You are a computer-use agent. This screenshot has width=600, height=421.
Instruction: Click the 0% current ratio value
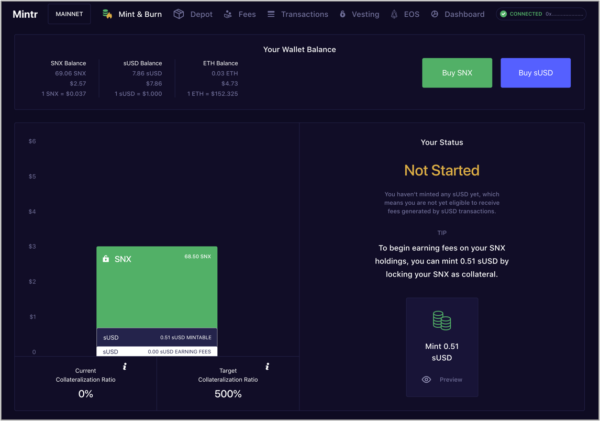point(85,393)
